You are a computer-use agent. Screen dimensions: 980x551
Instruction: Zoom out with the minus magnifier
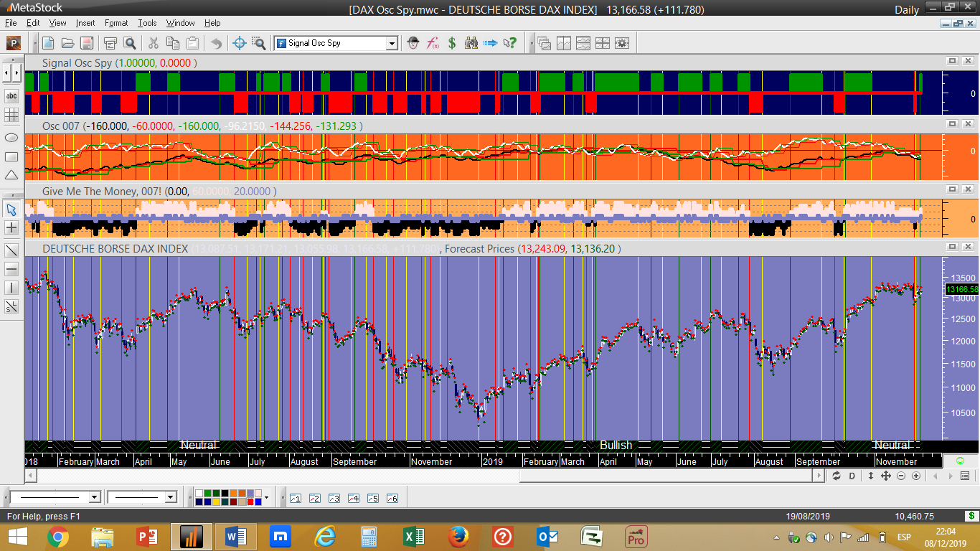tap(901, 476)
